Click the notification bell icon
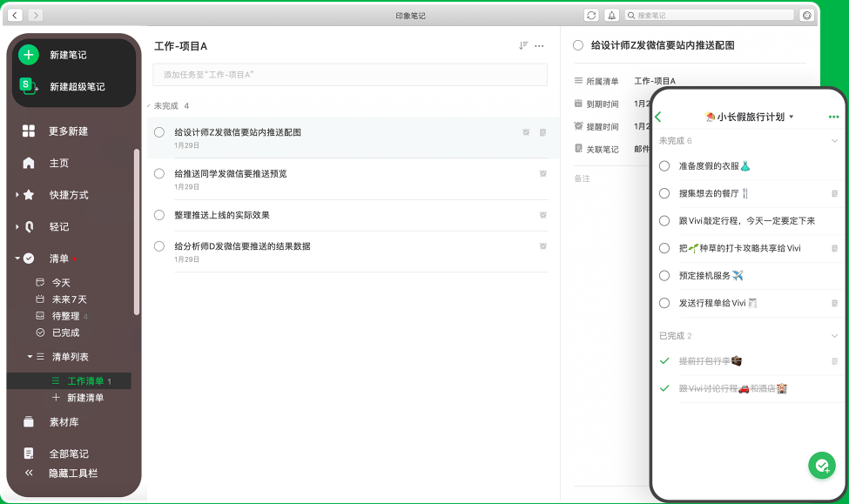 [611, 15]
